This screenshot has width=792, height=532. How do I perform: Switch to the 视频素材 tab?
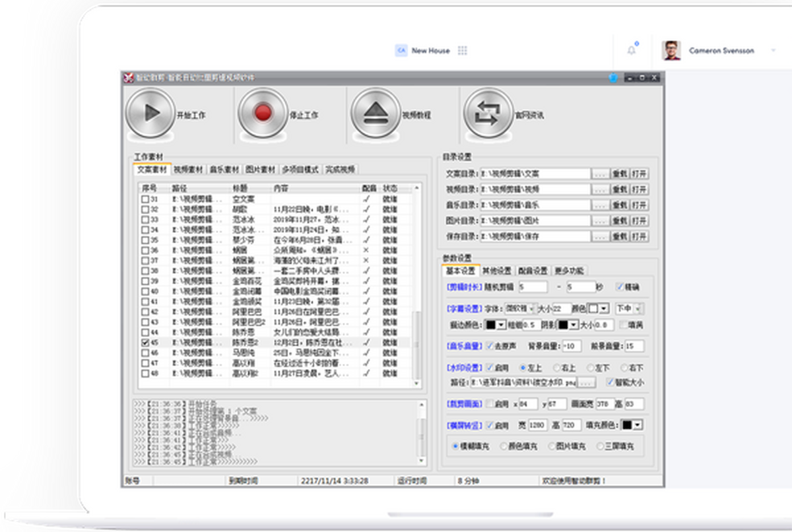click(189, 170)
